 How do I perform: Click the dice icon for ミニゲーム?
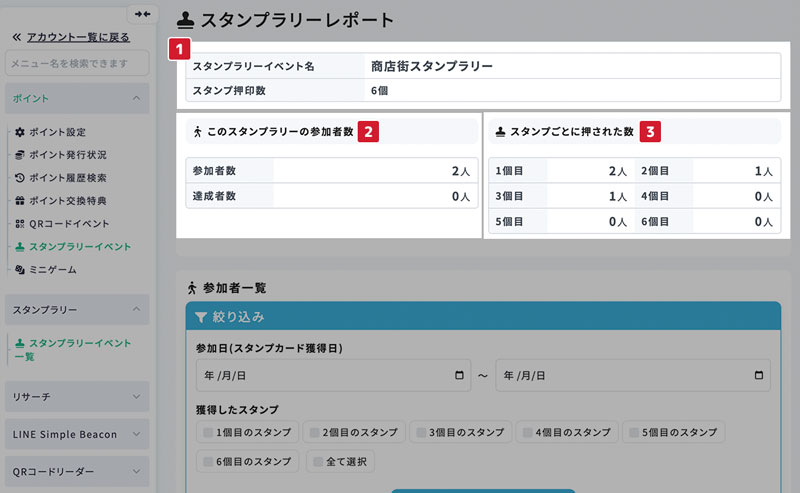20,269
